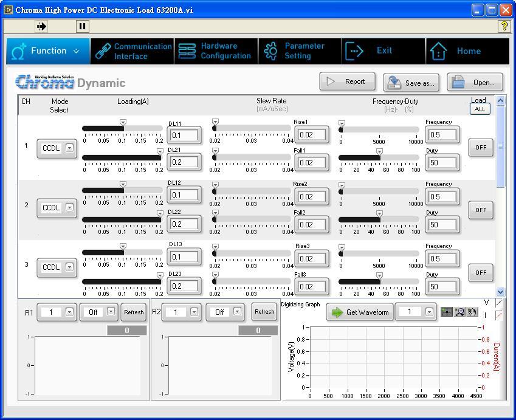The image size is (516, 420).
Task: Click the Get Waveform button
Action: click(x=360, y=312)
